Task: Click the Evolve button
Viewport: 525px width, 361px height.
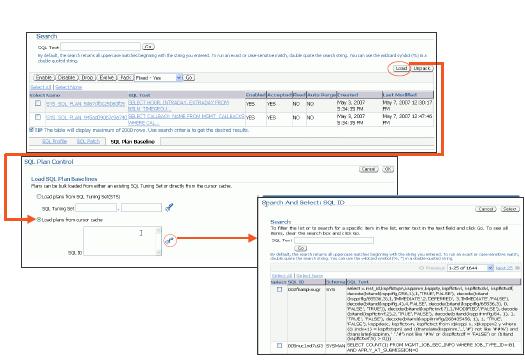Action: [106, 77]
